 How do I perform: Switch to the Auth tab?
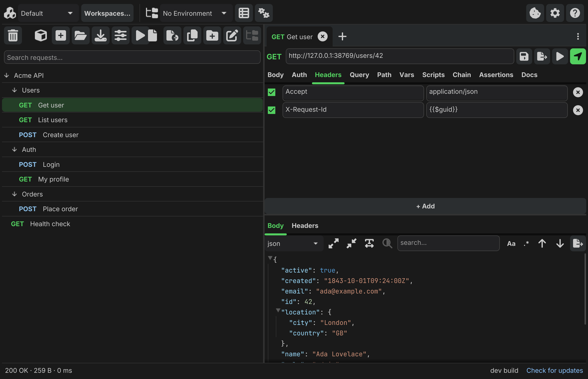point(299,75)
